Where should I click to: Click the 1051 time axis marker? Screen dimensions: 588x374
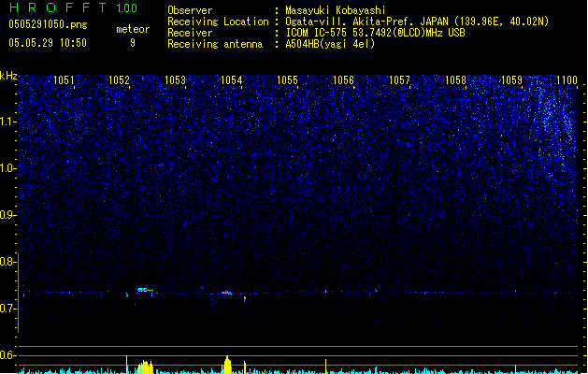[x=64, y=79]
